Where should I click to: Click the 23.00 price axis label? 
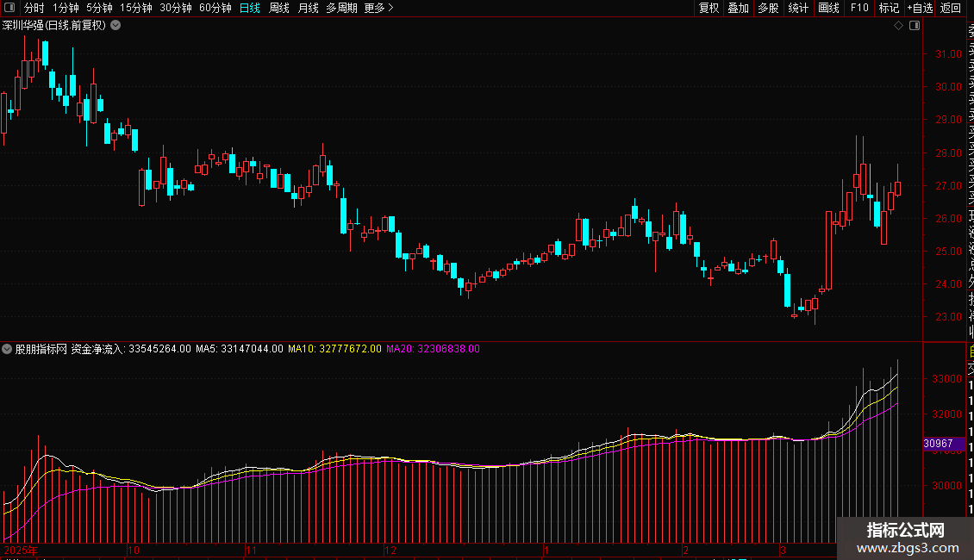[948, 317]
